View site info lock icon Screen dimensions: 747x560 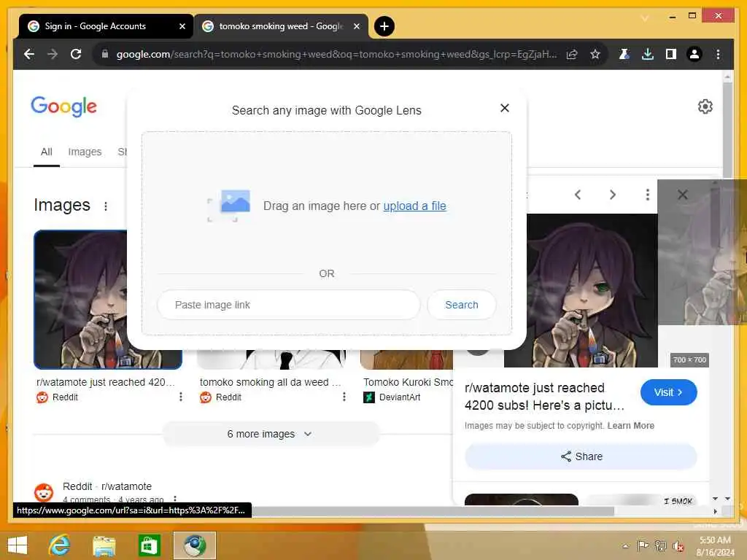click(105, 54)
